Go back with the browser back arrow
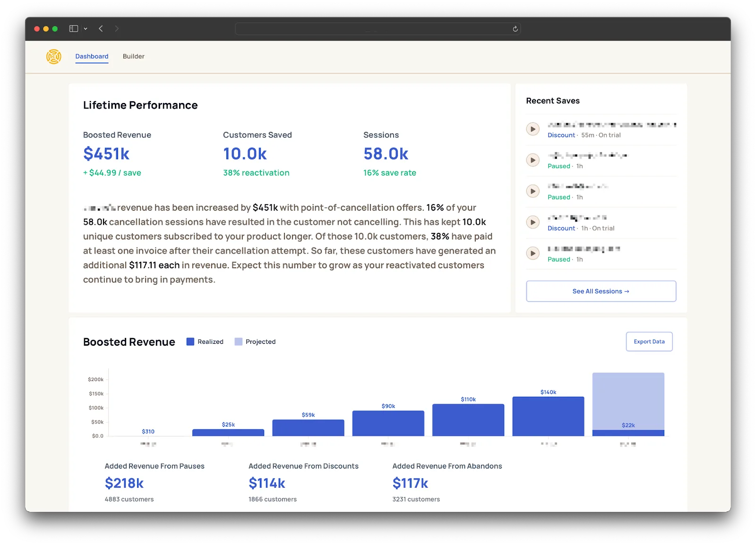756x545 pixels. click(x=101, y=29)
